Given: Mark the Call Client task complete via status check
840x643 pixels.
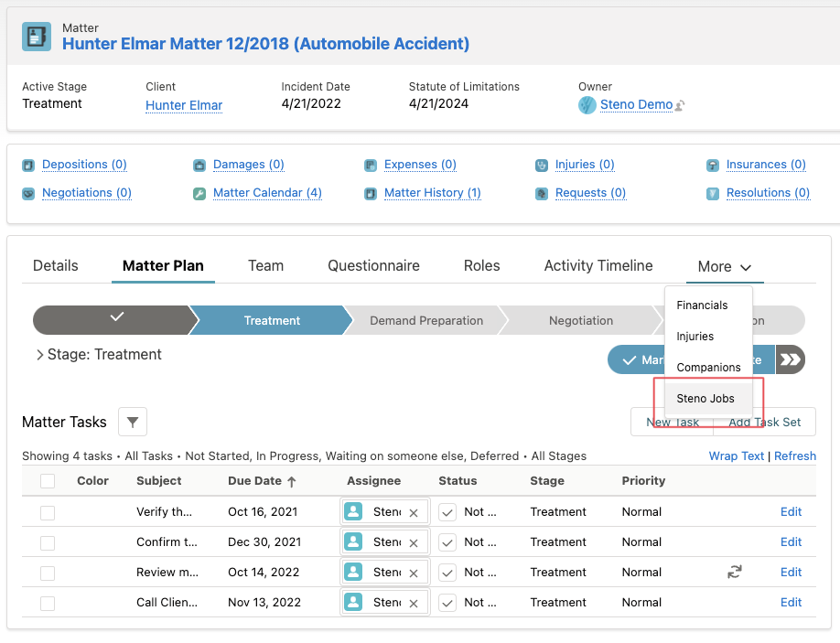Looking at the screenshot, I should click(447, 603).
